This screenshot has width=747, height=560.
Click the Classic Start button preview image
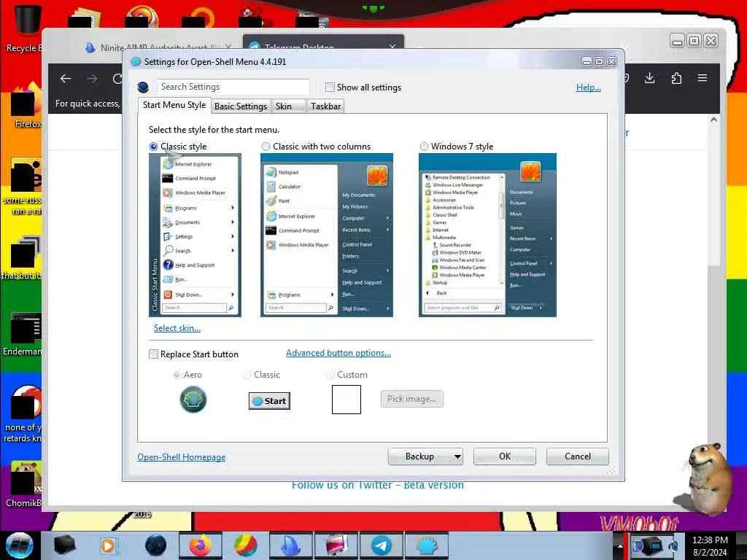tap(269, 401)
